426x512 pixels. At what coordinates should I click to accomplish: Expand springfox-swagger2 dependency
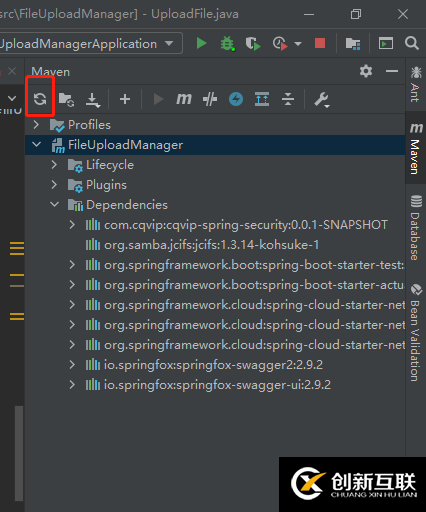72,365
